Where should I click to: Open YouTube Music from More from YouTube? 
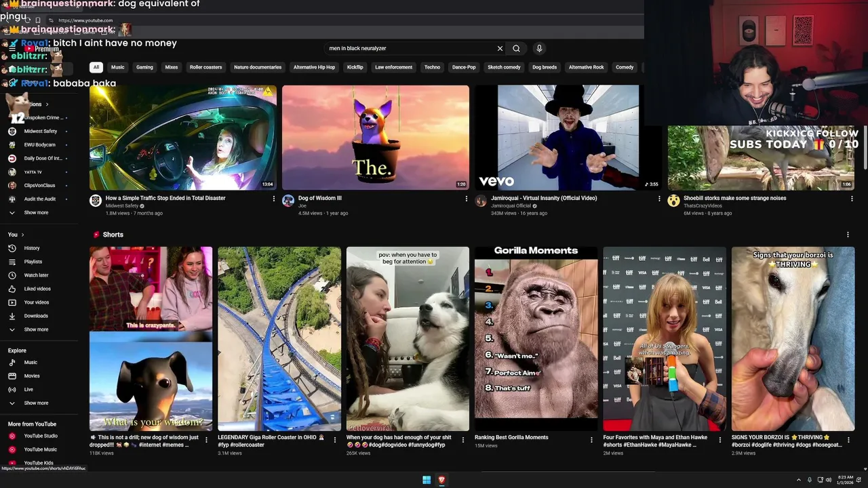40,449
